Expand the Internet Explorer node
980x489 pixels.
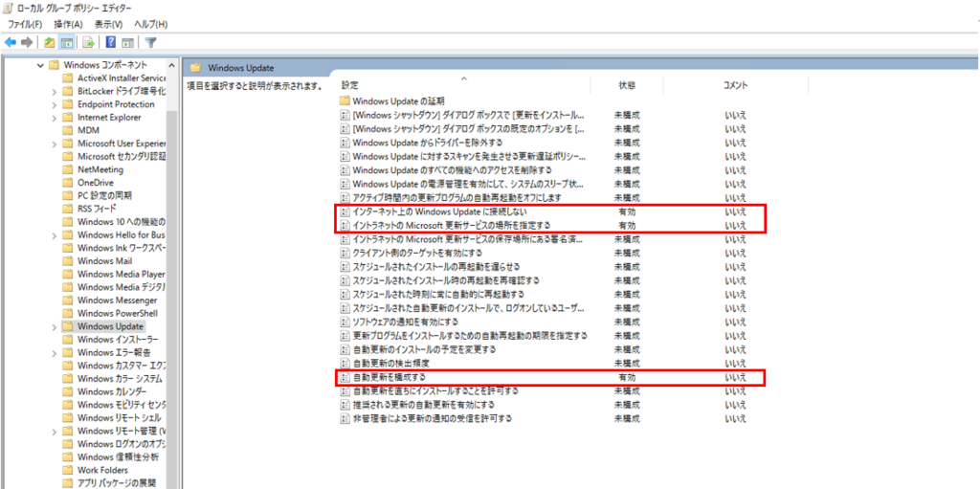point(55,118)
